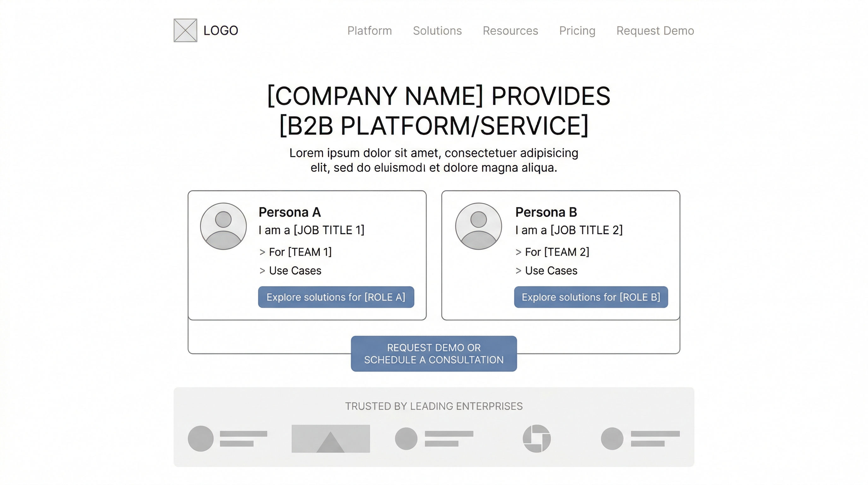Click Explore solutions for [ROLE A] button
Image resolution: width=868 pixels, height=485 pixels.
(336, 297)
